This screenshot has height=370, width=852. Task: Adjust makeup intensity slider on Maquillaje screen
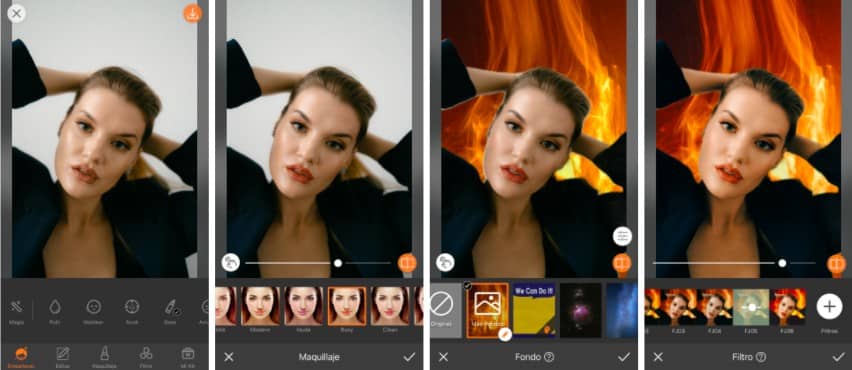tap(317, 263)
